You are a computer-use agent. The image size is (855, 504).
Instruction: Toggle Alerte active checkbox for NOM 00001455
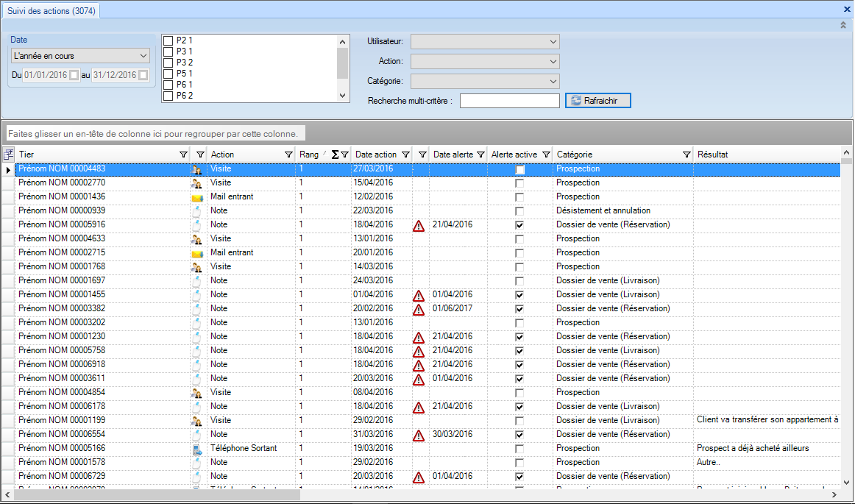point(520,295)
